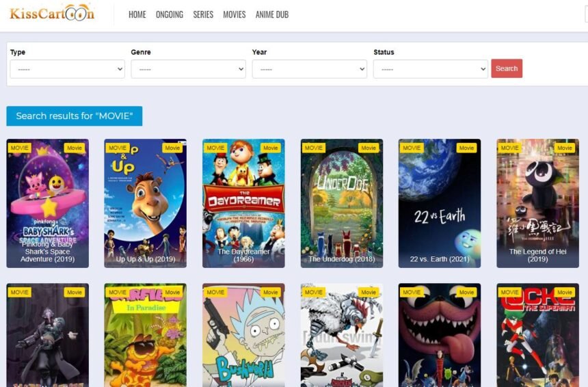Screen dimensions: 588x387
Task: Click the 22 vs. Earth (2021) title
Action: point(440,259)
